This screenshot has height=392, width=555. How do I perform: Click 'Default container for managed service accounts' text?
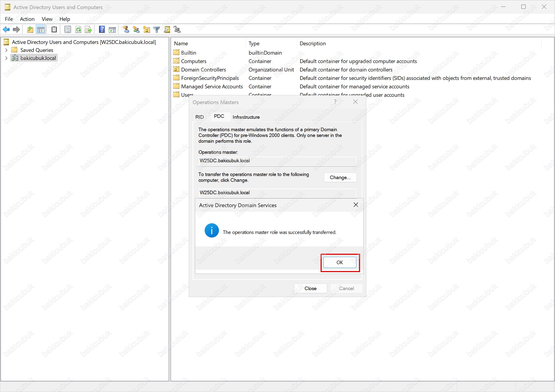354,87
